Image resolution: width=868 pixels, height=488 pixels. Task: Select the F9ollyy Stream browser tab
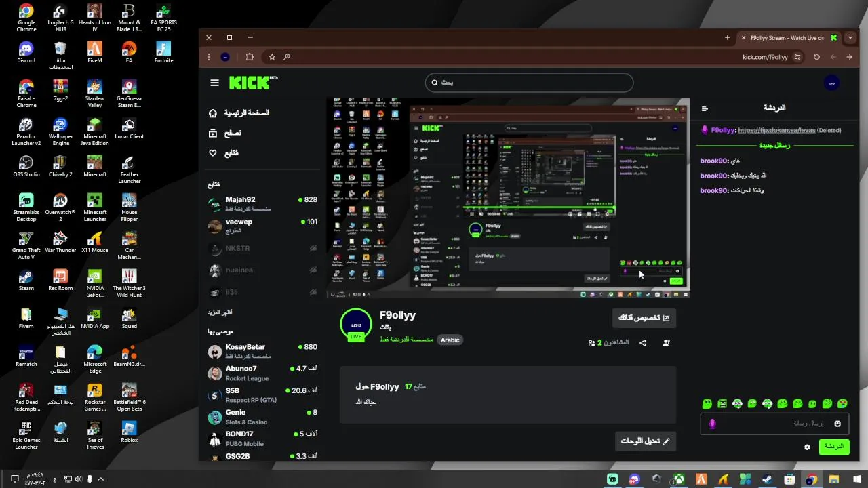(x=789, y=38)
